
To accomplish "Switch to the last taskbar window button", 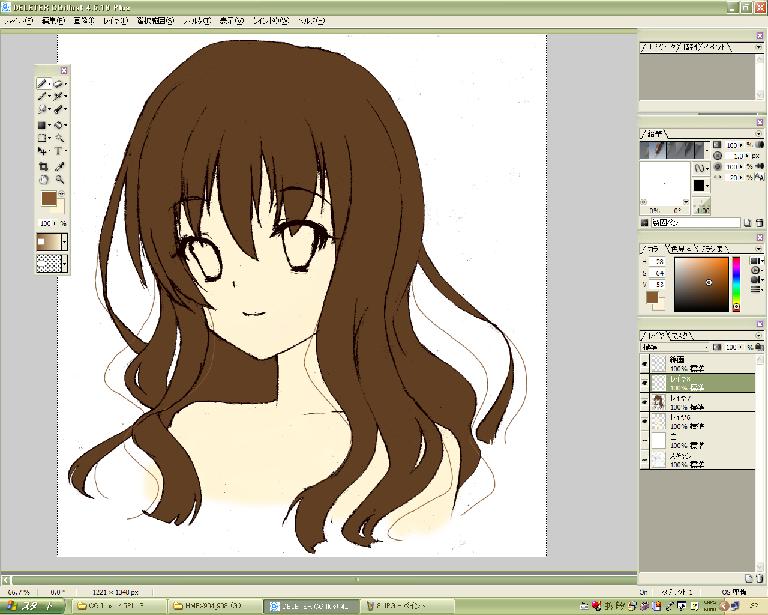I will point(408,606).
